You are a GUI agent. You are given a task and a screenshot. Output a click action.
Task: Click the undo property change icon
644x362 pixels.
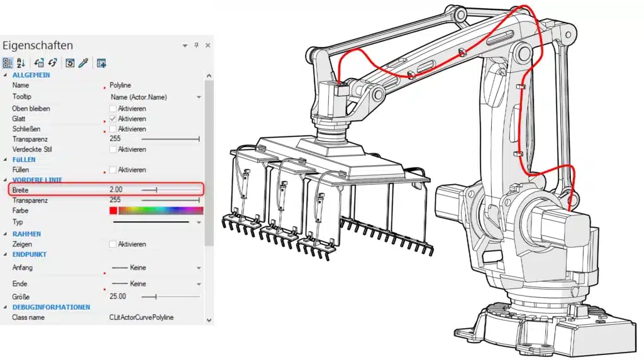(x=39, y=62)
